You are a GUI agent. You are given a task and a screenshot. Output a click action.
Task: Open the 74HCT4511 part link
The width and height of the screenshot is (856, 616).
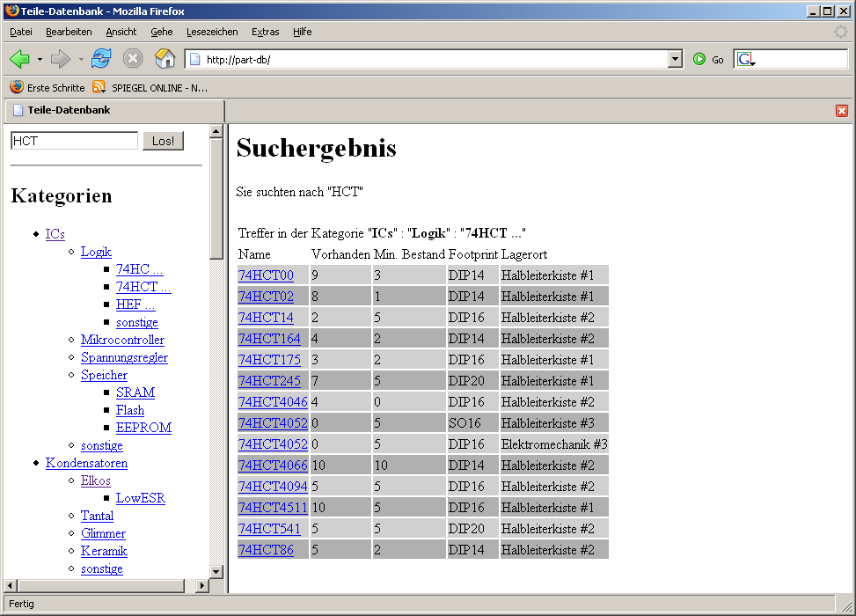point(273,508)
